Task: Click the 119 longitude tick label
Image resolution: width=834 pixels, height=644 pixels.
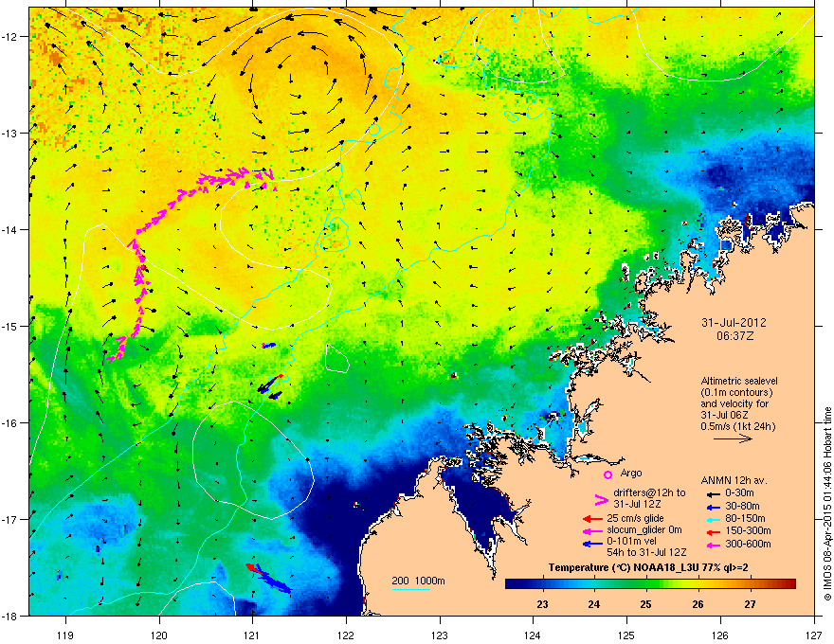Action: (x=65, y=635)
